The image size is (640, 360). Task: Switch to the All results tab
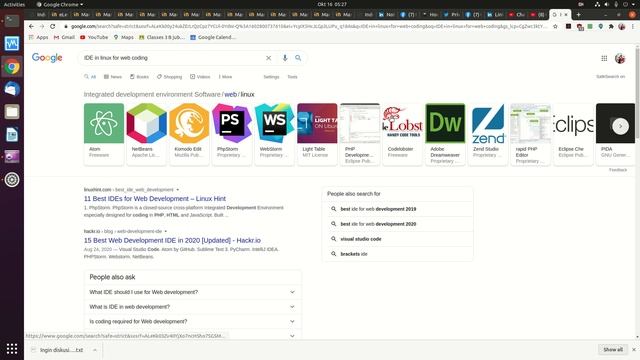(90, 77)
